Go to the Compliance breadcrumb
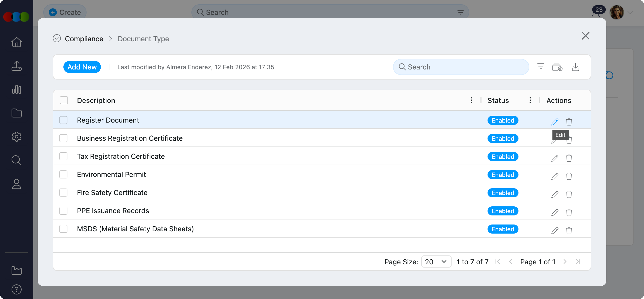 (x=84, y=39)
